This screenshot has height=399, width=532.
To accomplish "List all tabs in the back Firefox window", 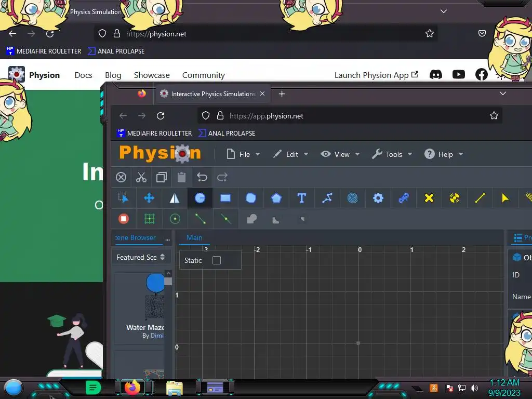I will coord(444,11).
